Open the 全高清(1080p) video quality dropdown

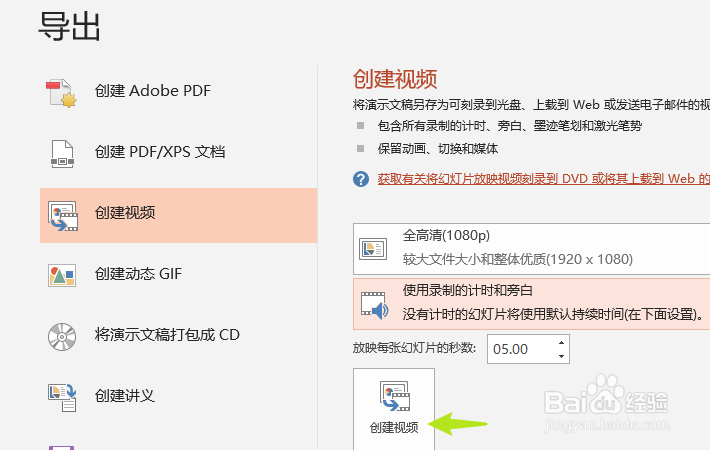tap(532, 249)
